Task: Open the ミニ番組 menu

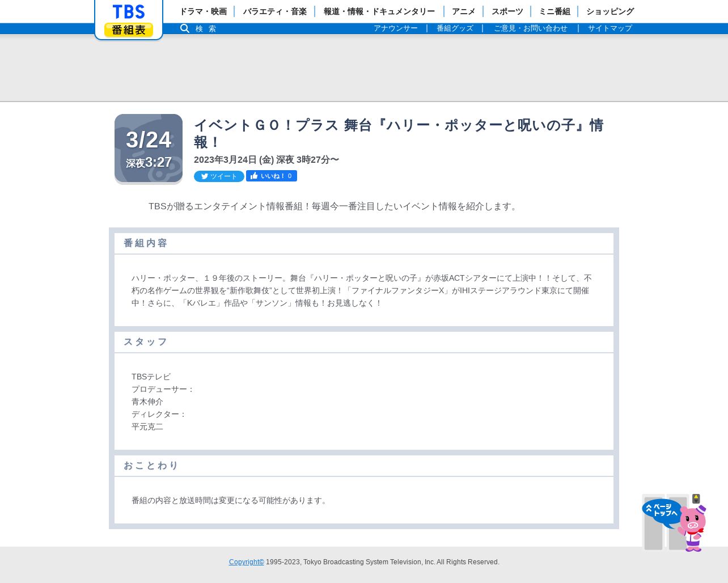Action: click(x=555, y=11)
